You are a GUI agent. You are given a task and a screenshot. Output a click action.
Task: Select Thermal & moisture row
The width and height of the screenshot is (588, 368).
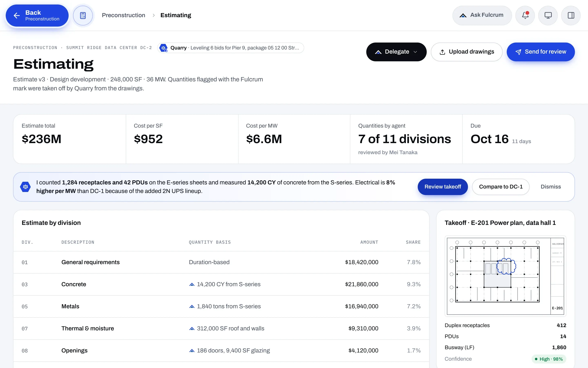pyautogui.click(x=221, y=329)
